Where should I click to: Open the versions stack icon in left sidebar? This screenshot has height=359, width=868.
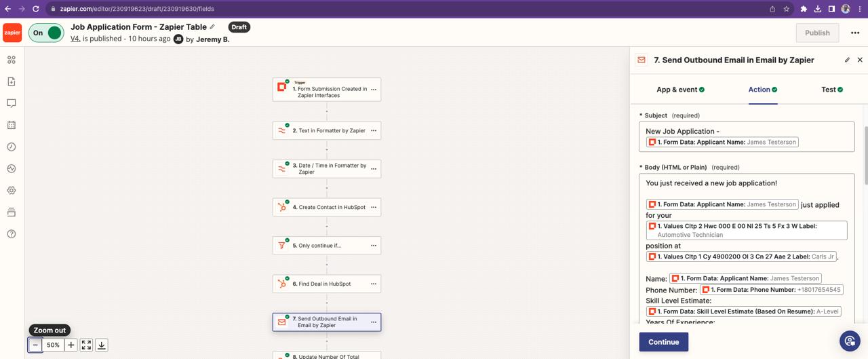click(x=12, y=212)
